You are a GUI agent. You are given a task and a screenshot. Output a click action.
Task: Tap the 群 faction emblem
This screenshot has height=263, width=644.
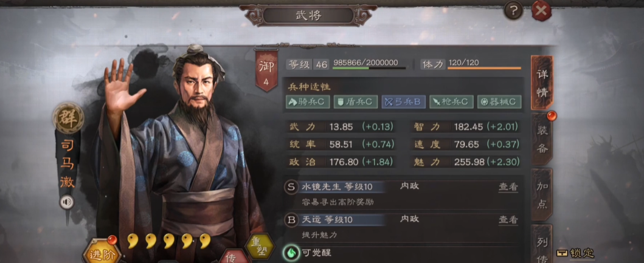pos(68,118)
